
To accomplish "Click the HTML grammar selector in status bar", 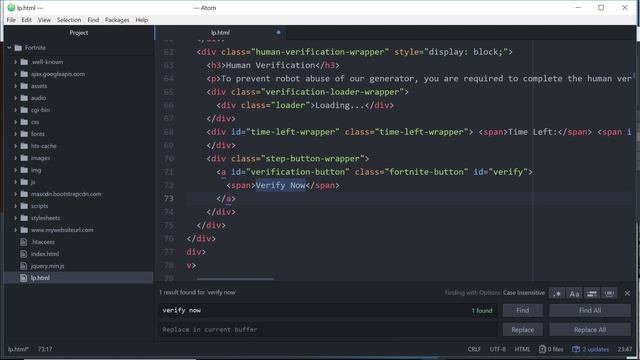I will click(x=522, y=349).
